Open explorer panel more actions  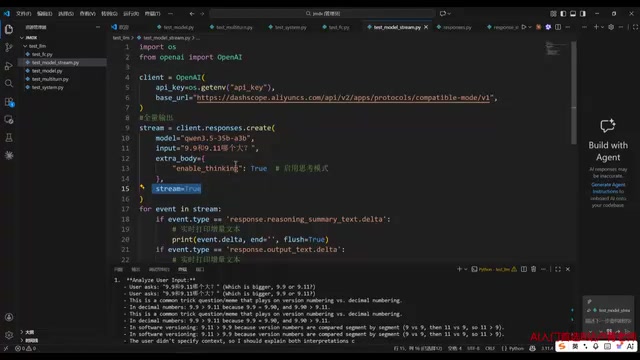pyautogui.click(x=98, y=27)
